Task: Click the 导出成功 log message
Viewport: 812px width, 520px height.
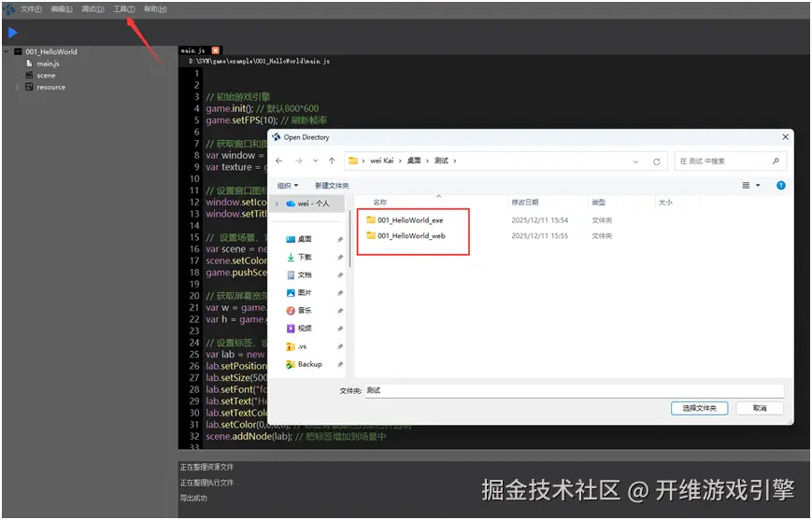Action: point(193,499)
